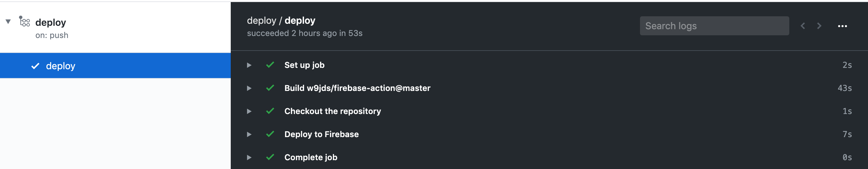The width and height of the screenshot is (868, 169).
Task: Go to previous search result arrow
Action: tap(803, 26)
